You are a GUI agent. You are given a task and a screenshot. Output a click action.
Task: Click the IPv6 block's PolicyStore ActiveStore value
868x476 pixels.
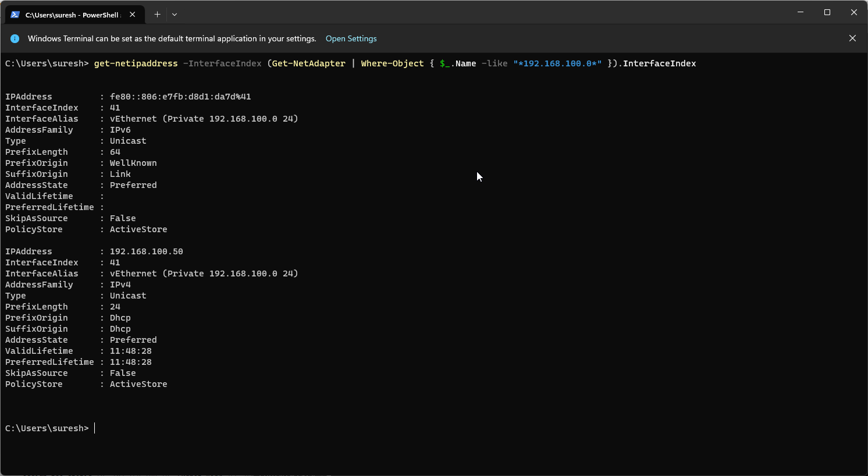(x=138, y=229)
